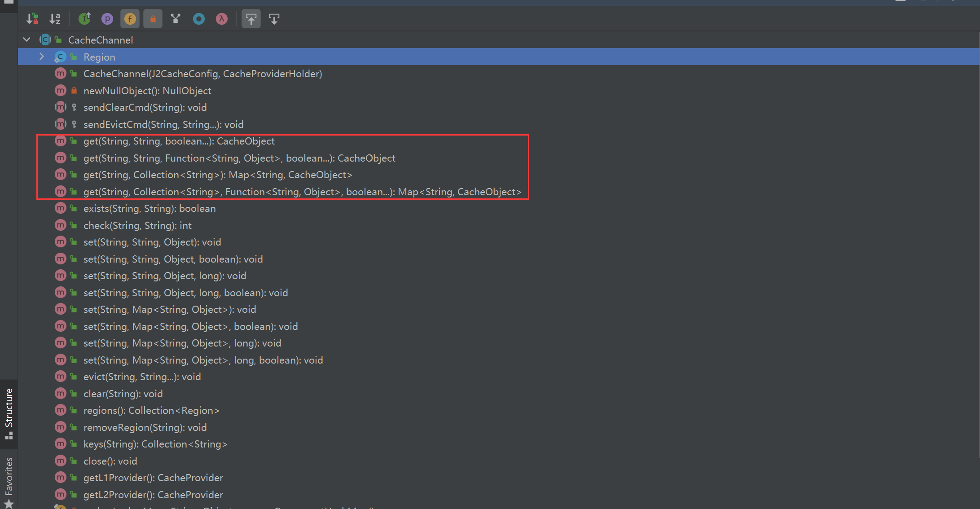Select regions(): Collection<Region>
This screenshot has width=980, height=509.
pyautogui.click(x=151, y=410)
